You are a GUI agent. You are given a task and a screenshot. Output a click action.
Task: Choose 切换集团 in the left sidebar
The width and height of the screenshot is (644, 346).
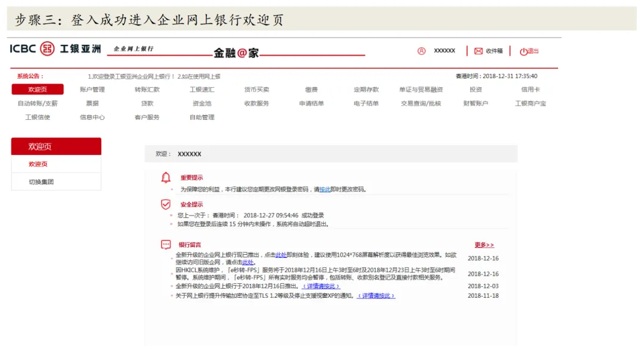tap(41, 182)
